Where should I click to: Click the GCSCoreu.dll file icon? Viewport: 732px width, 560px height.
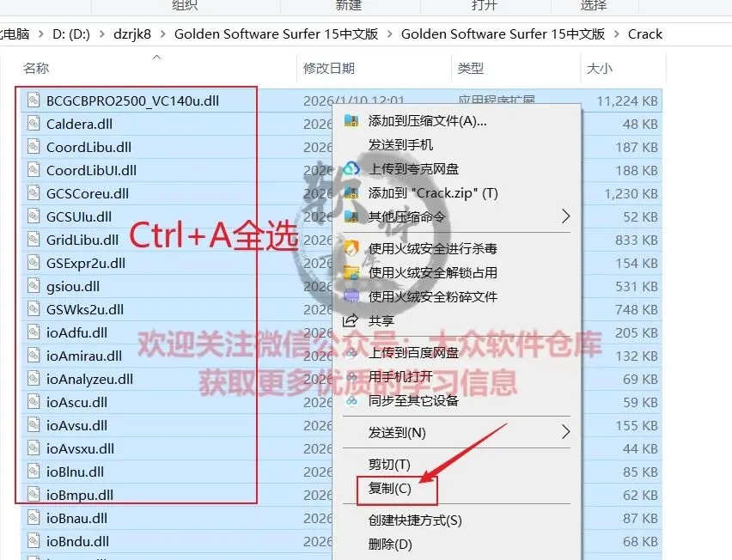tap(34, 193)
